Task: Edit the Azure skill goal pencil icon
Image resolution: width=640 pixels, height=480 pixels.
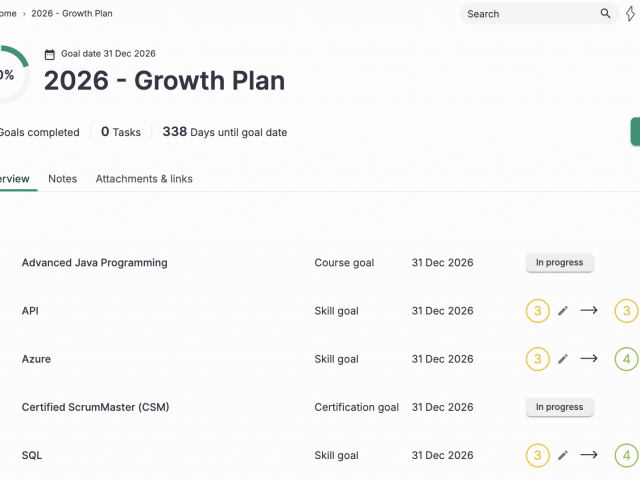Action: point(563,359)
